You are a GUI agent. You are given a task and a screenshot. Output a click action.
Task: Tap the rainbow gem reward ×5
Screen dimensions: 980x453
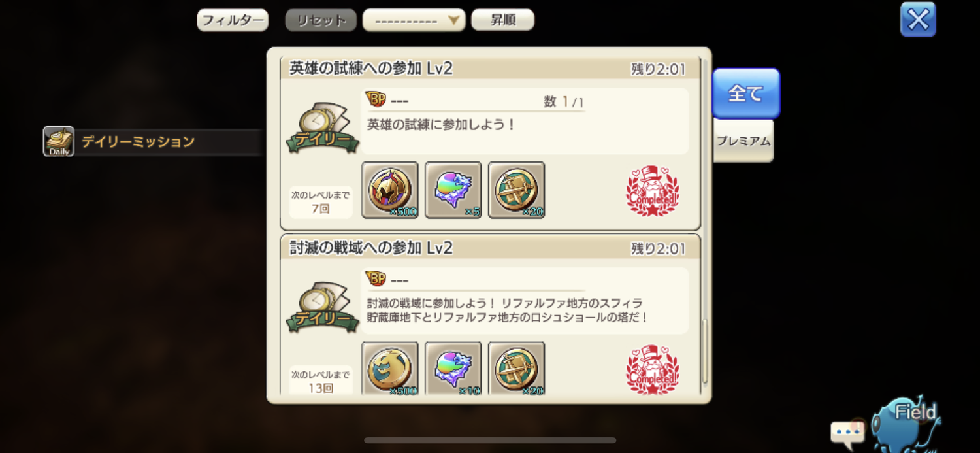453,190
